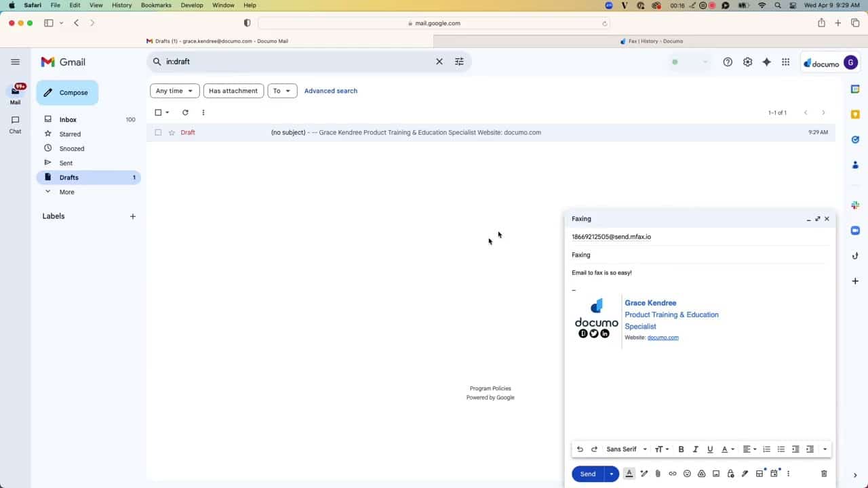Open the Any time filter dropdown
This screenshot has width=868, height=488.
pyautogui.click(x=174, y=91)
